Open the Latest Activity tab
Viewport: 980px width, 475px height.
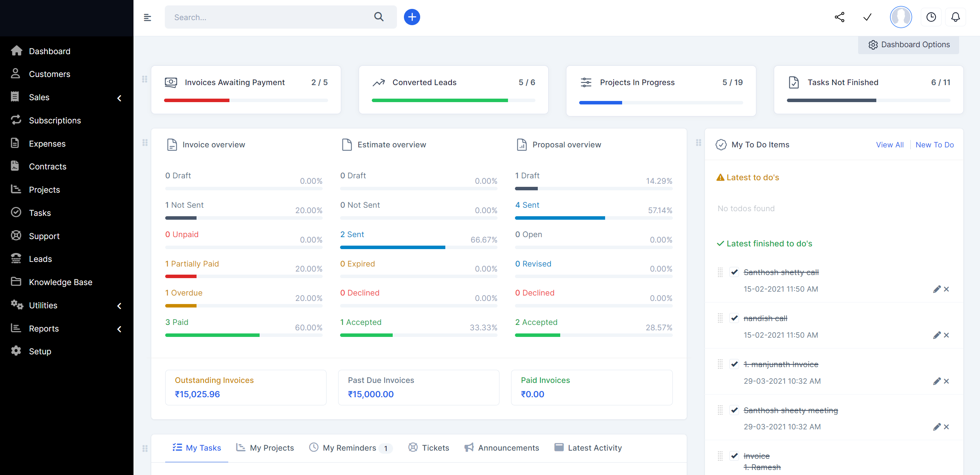tap(588, 448)
